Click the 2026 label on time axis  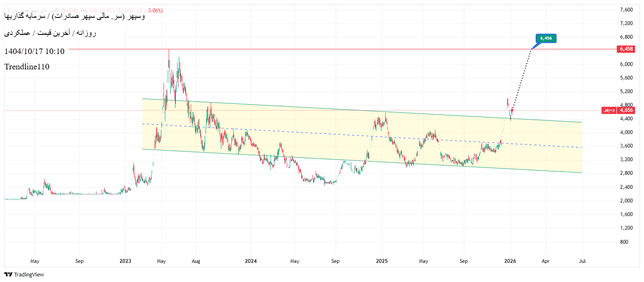click(x=510, y=261)
